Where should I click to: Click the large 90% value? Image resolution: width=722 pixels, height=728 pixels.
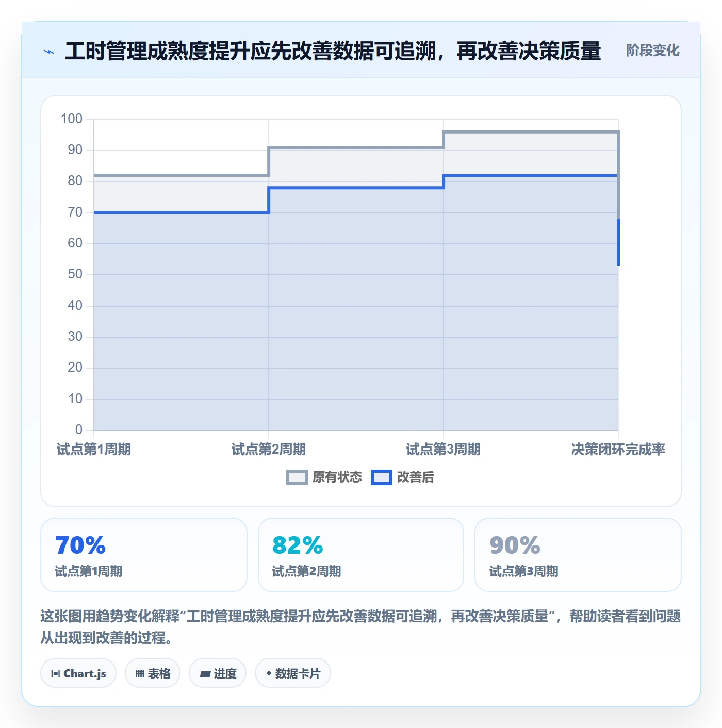click(x=515, y=545)
